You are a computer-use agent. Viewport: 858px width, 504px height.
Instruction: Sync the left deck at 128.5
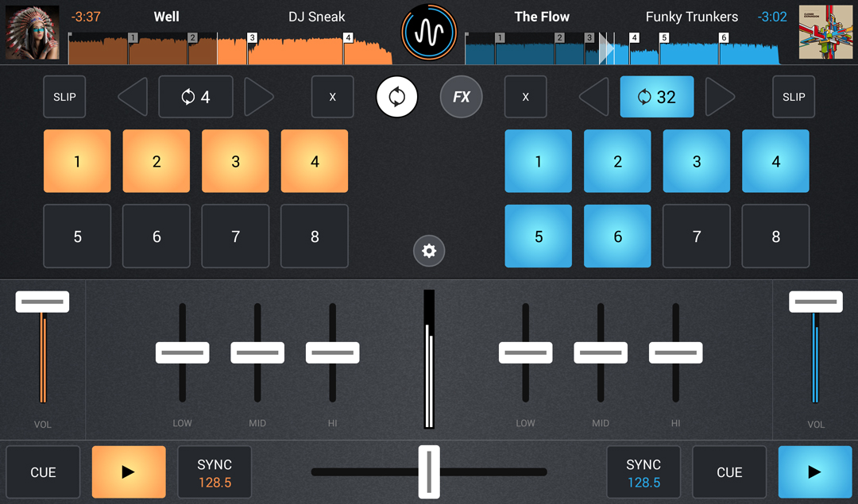point(214,471)
